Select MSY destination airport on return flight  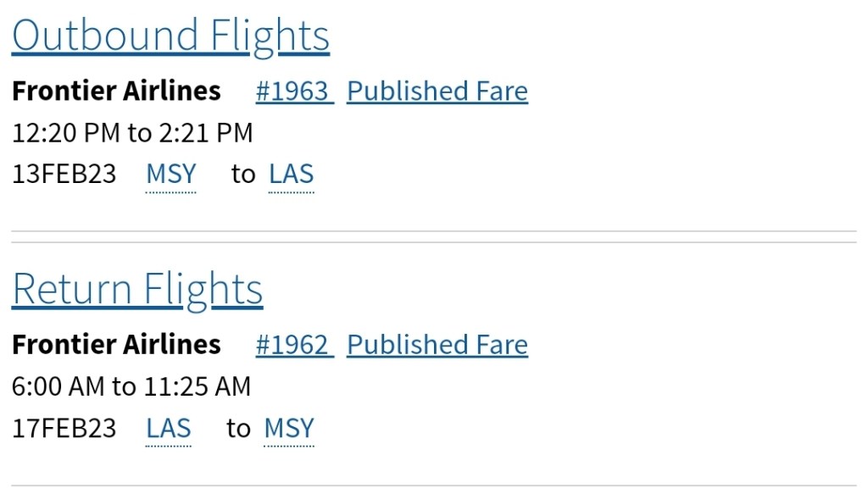(289, 429)
